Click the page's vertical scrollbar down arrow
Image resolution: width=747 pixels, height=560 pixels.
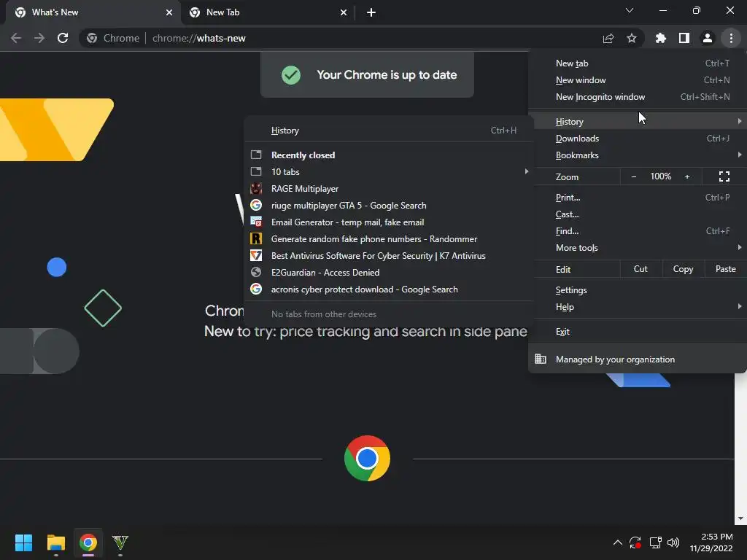(x=740, y=518)
